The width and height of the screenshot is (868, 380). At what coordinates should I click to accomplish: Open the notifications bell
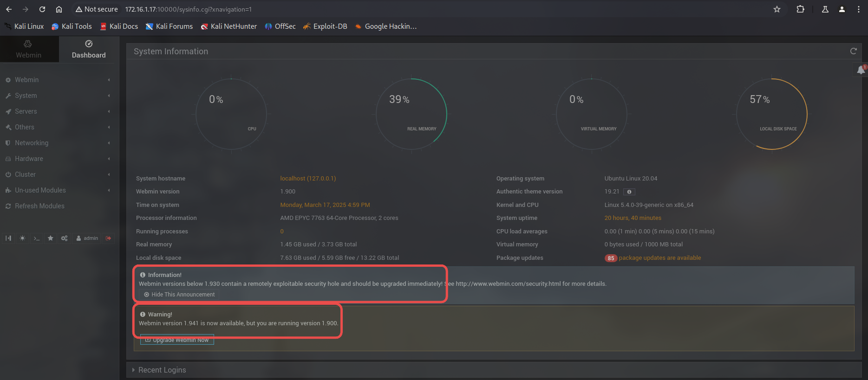click(x=861, y=70)
